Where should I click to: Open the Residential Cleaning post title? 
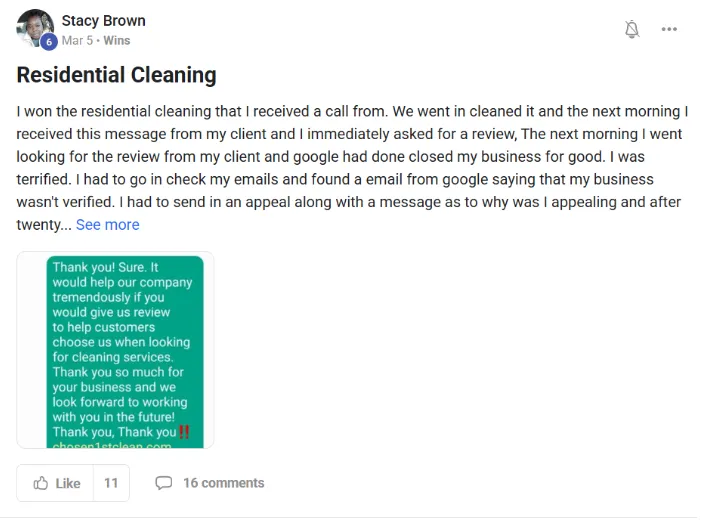pos(117,74)
